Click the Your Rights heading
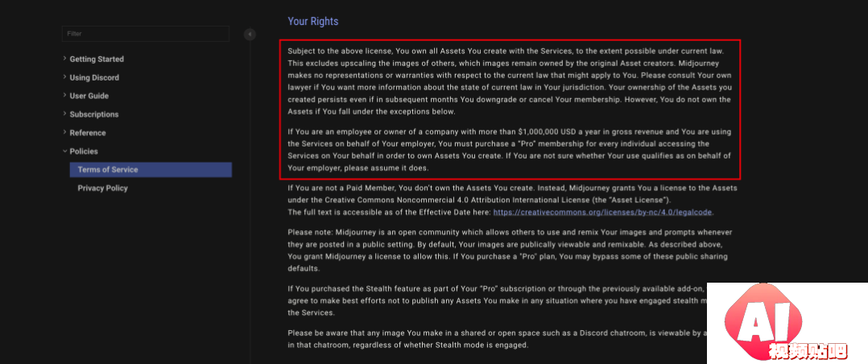This screenshot has width=868, height=364. [x=312, y=22]
